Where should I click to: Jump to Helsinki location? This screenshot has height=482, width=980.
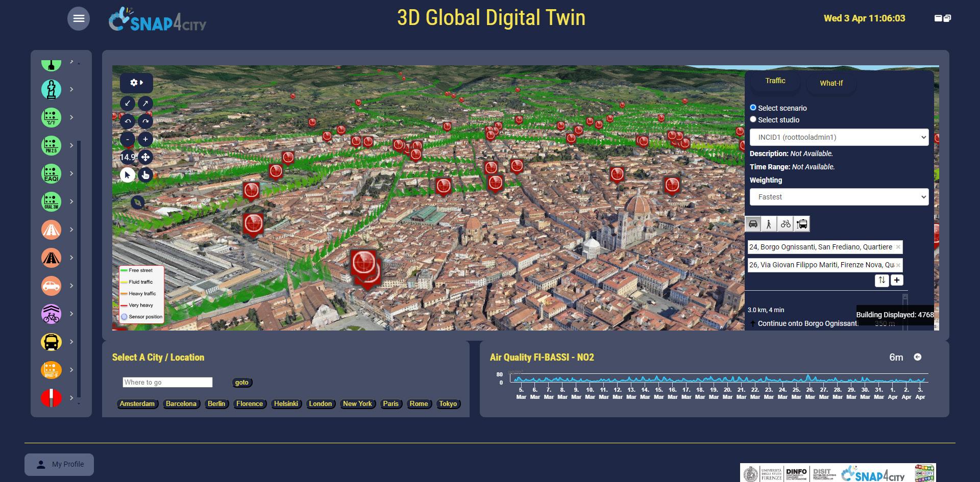(x=286, y=404)
